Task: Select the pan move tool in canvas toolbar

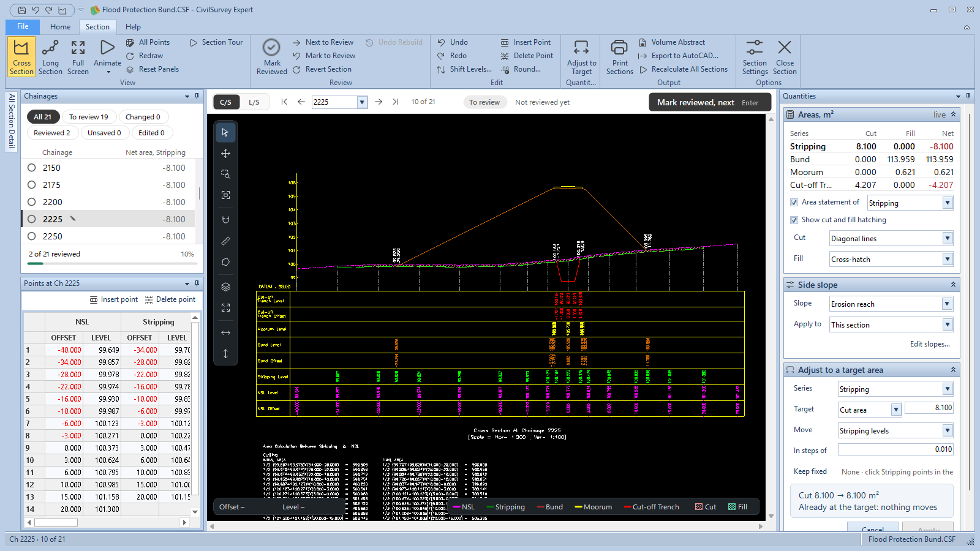Action: pos(225,153)
